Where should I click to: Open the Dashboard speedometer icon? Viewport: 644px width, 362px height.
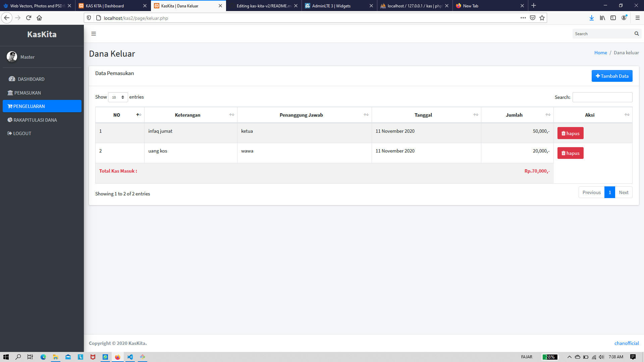click(x=12, y=78)
